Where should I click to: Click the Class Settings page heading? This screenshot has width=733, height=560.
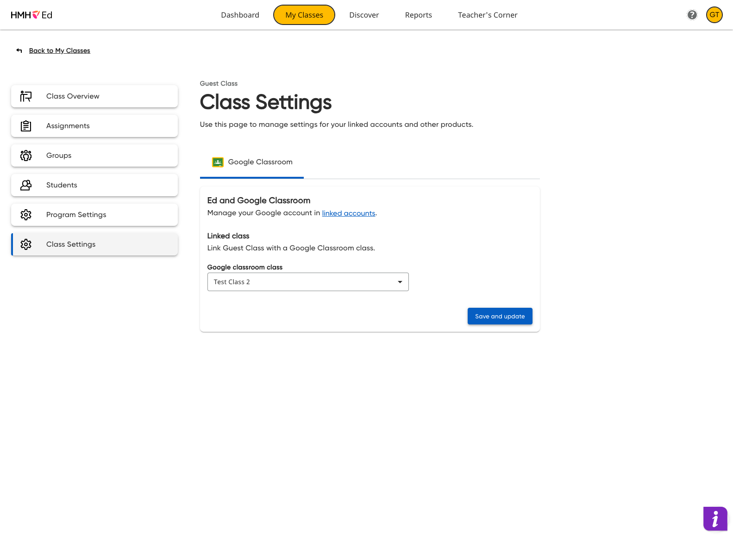pyautogui.click(x=266, y=102)
